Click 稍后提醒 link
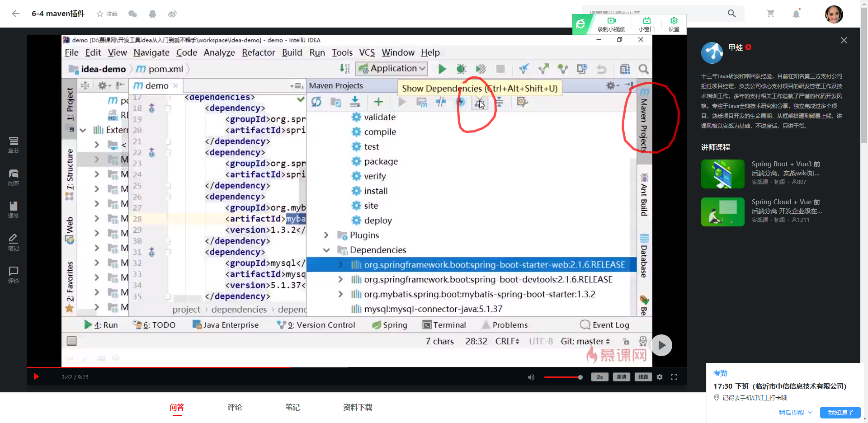The width and height of the screenshot is (868, 423). click(795, 413)
